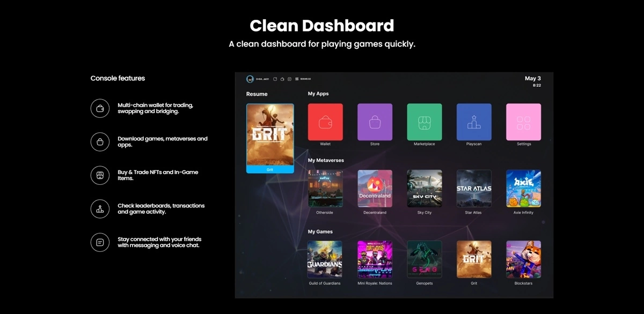Image resolution: width=644 pixels, height=314 pixels.
Task: Click the download games bag feature icon
Action: 100,142
